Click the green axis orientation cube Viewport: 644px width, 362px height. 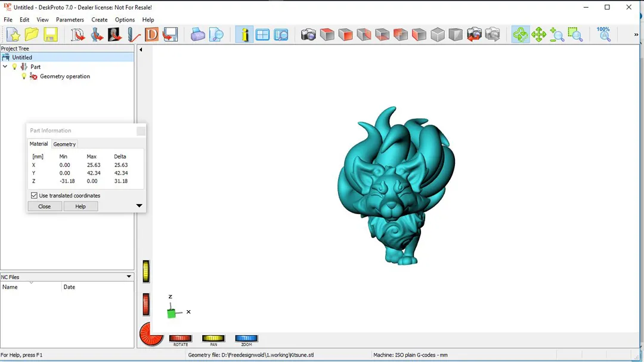pos(171,314)
